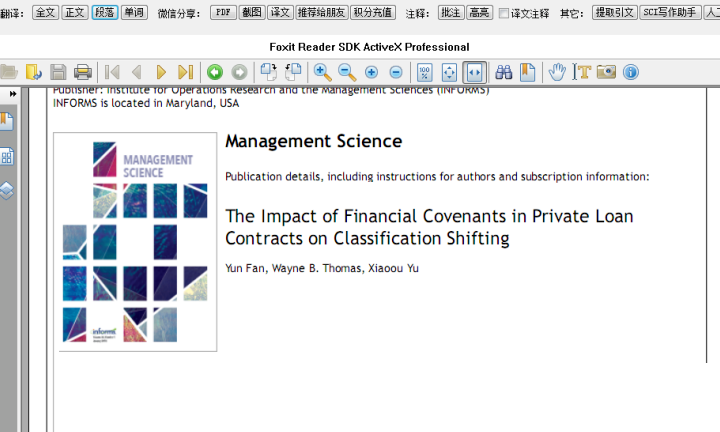Enable the 译文注释 checkbox
This screenshot has height=432, width=720.
[504, 13]
